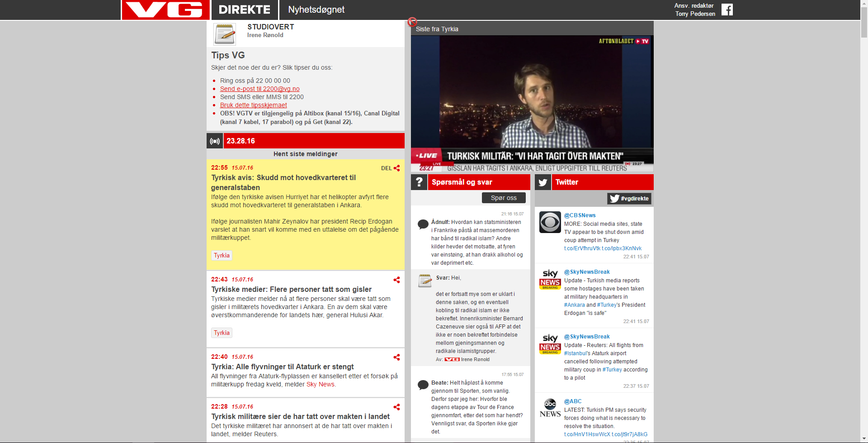Click the Studiovert notepad icon
The height and width of the screenshot is (443, 868).
[225, 34]
